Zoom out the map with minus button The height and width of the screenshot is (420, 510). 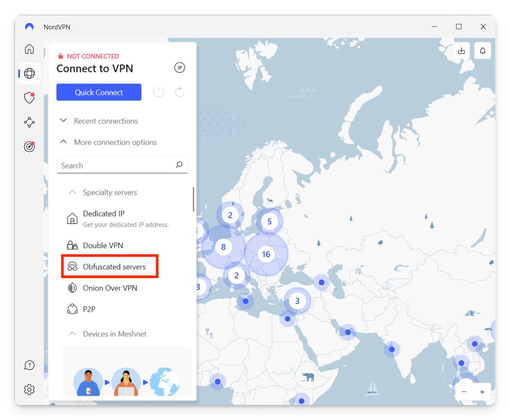click(x=464, y=392)
